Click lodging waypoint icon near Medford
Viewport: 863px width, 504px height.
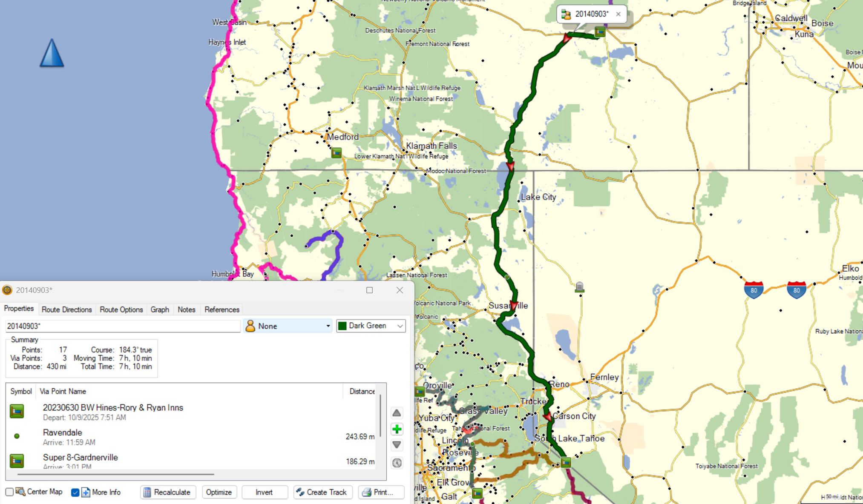click(337, 152)
